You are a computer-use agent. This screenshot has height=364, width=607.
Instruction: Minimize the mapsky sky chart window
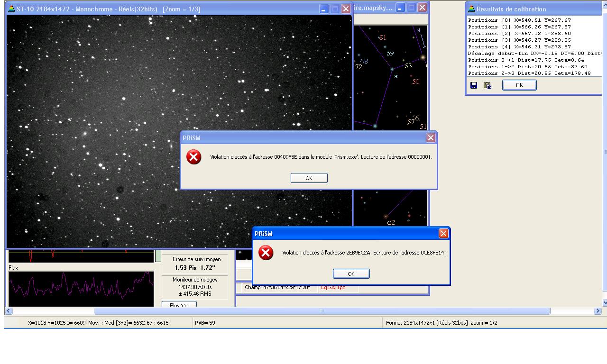(x=401, y=8)
